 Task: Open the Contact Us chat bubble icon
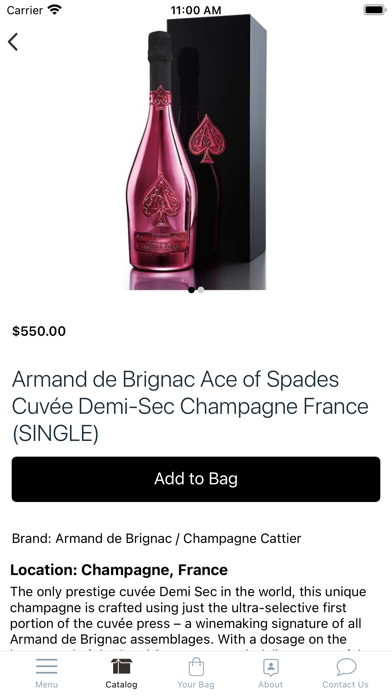point(346,667)
